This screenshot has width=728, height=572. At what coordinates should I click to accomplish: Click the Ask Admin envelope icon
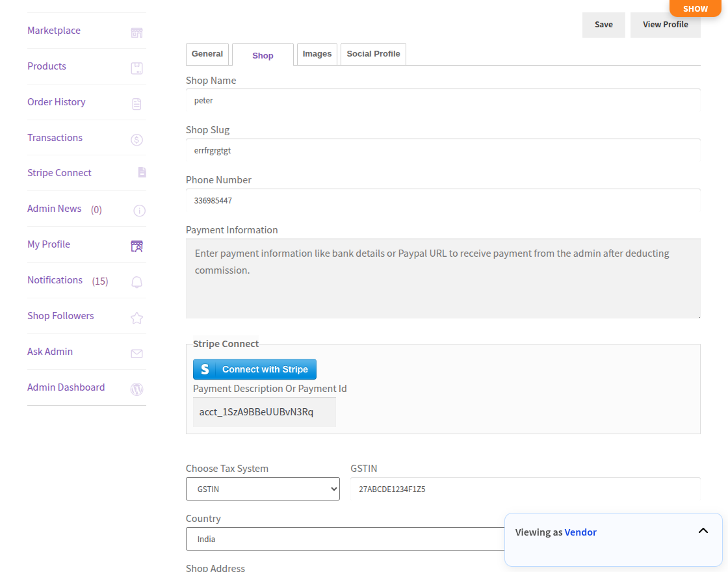click(x=136, y=354)
